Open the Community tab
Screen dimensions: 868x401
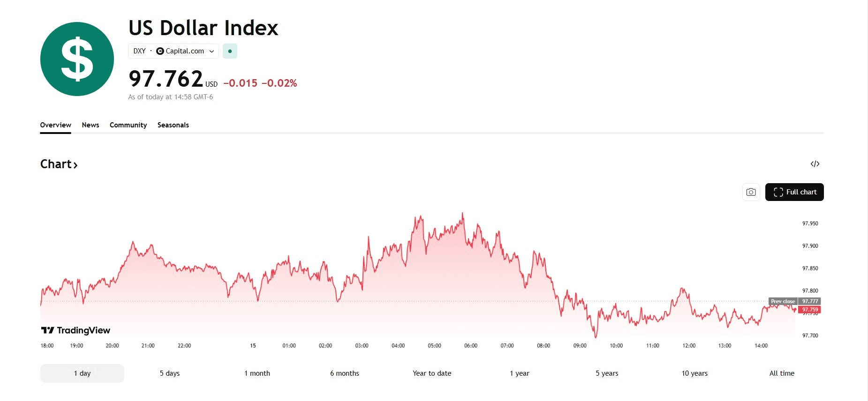coord(128,125)
